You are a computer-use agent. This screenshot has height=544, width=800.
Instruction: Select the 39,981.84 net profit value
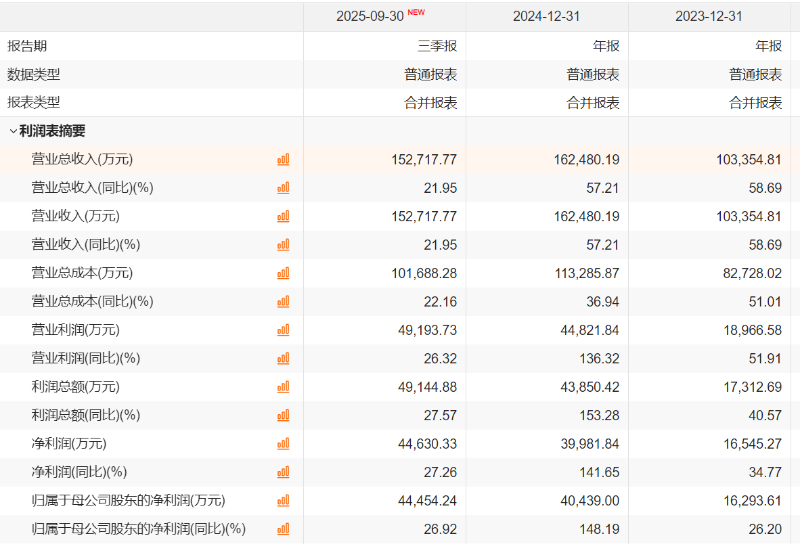tap(590, 444)
